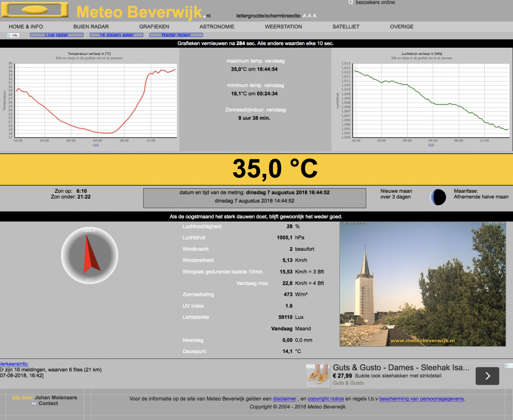Open the disclaimer link
The image size is (513, 420).
pyautogui.click(x=285, y=399)
